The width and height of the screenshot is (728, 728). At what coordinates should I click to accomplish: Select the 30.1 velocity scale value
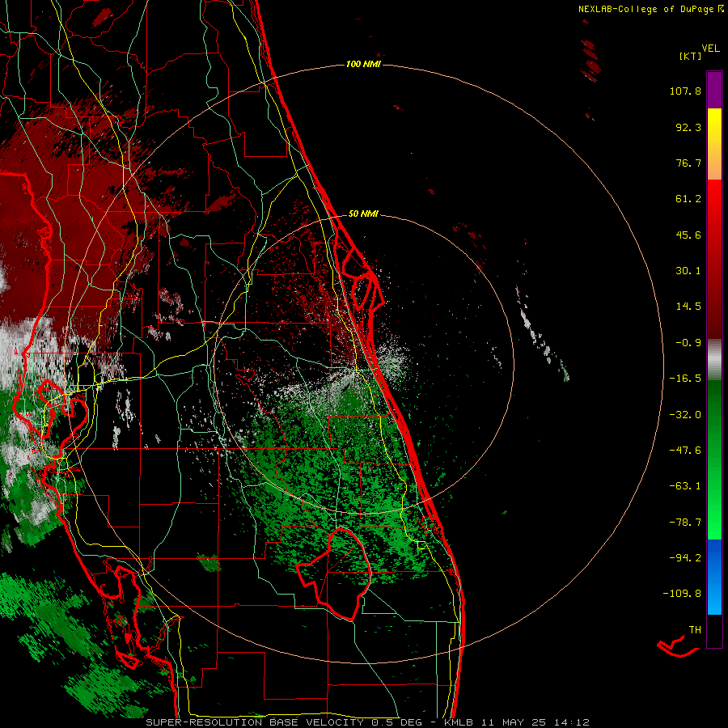pos(688,271)
